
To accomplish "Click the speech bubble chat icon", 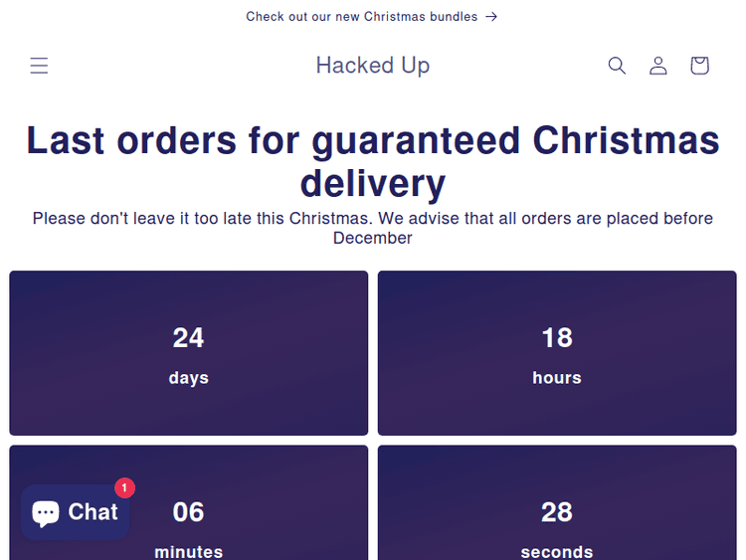I will [x=46, y=513].
